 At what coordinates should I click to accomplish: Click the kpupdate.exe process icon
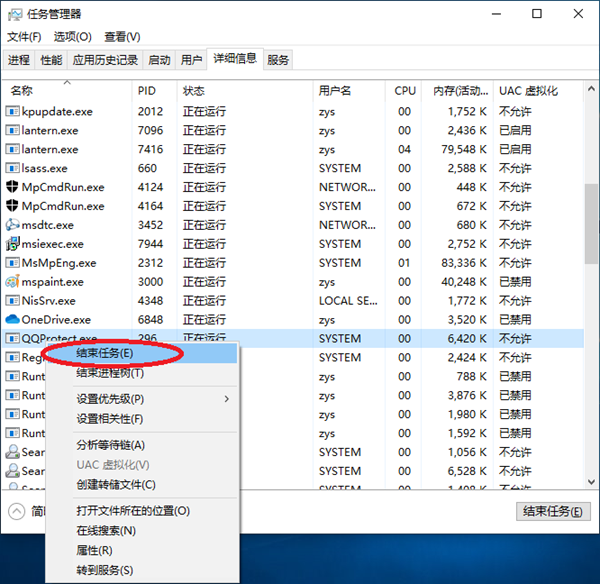pyautogui.click(x=12, y=111)
